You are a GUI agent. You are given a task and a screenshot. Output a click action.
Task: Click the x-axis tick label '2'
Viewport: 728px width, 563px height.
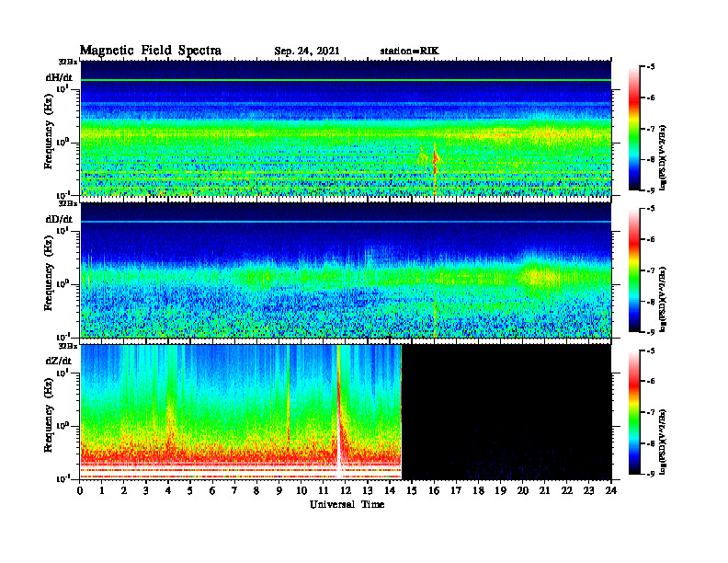(124, 490)
